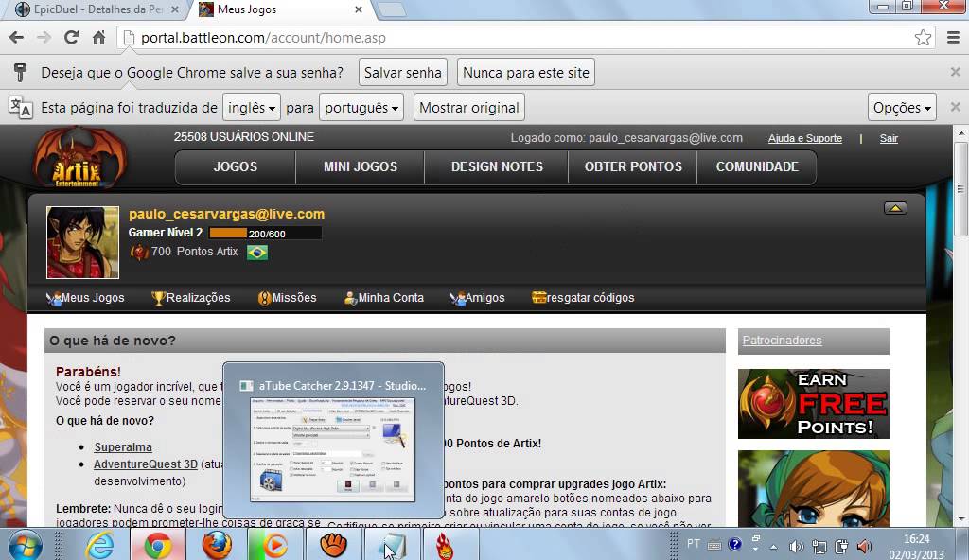Open the resgatar códigos tab
This screenshot has width=969, height=560.
[x=583, y=298]
